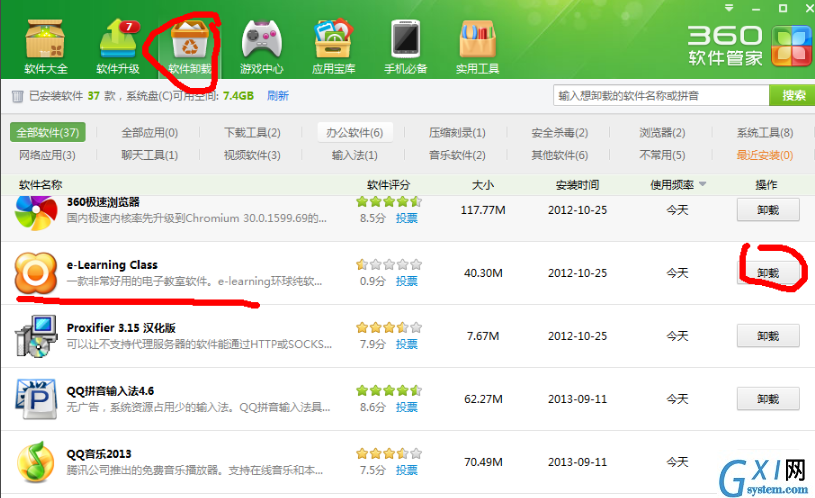Click the e-Learning Class orange icon
This screenshot has height=498, width=815.
pos(35,273)
